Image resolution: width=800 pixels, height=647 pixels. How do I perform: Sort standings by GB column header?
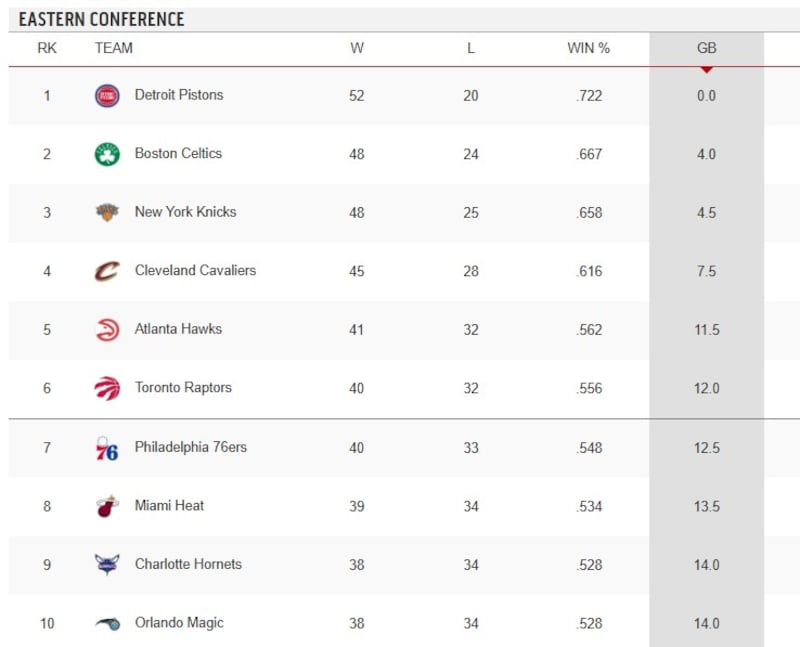click(x=706, y=48)
